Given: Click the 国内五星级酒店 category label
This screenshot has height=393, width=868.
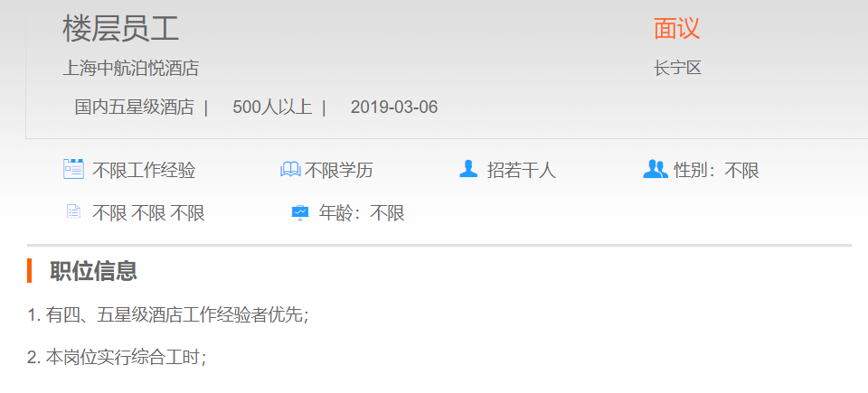Looking at the screenshot, I should tap(135, 108).
